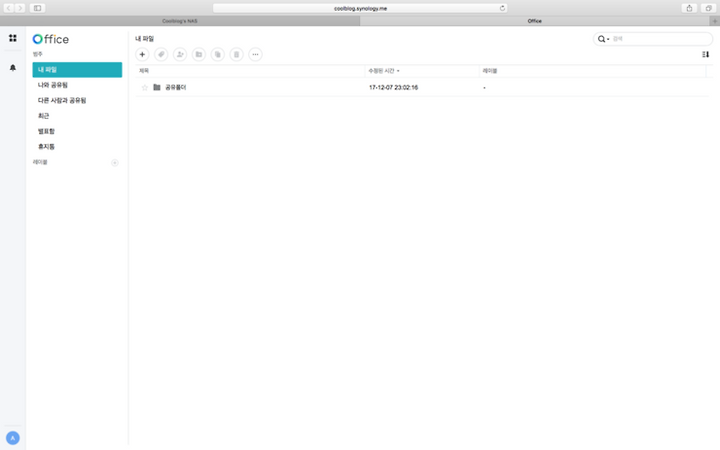Toggle the Safari sidebar
The width and height of the screenshot is (720, 450).
pyautogui.click(x=37, y=8)
